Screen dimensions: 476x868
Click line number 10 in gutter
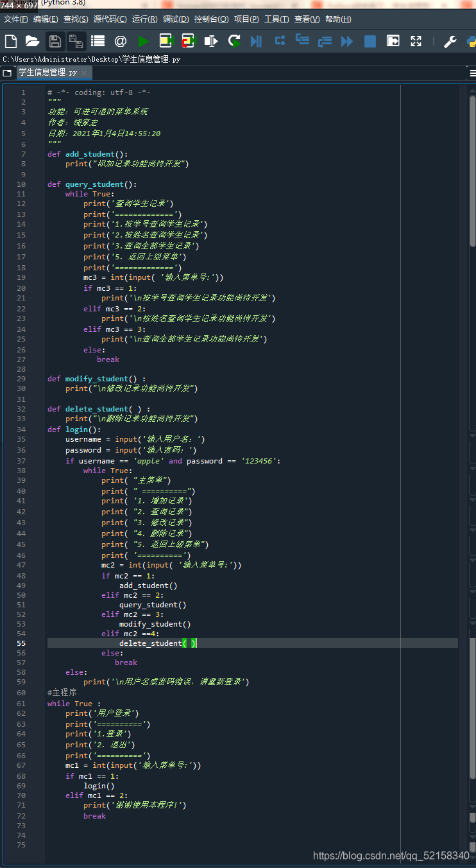pos(22,184)
